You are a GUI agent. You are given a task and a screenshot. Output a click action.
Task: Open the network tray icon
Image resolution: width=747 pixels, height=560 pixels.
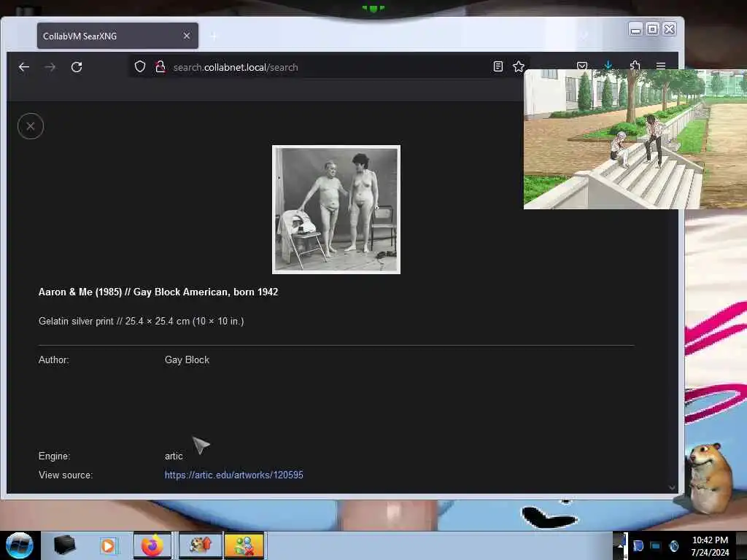click(x=656, y=545)
